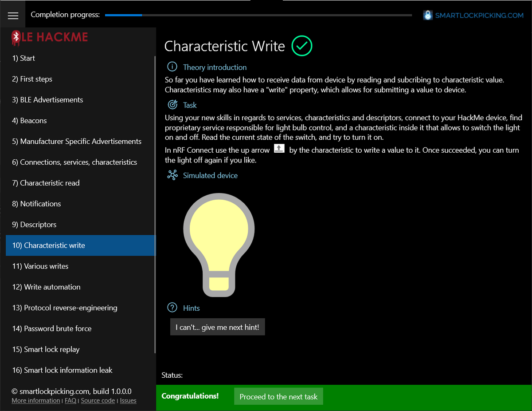Image resolution: width=532 pixels, height=411 pixels.
Task: Select task 8) Notifications
Action: click(80, 204)
